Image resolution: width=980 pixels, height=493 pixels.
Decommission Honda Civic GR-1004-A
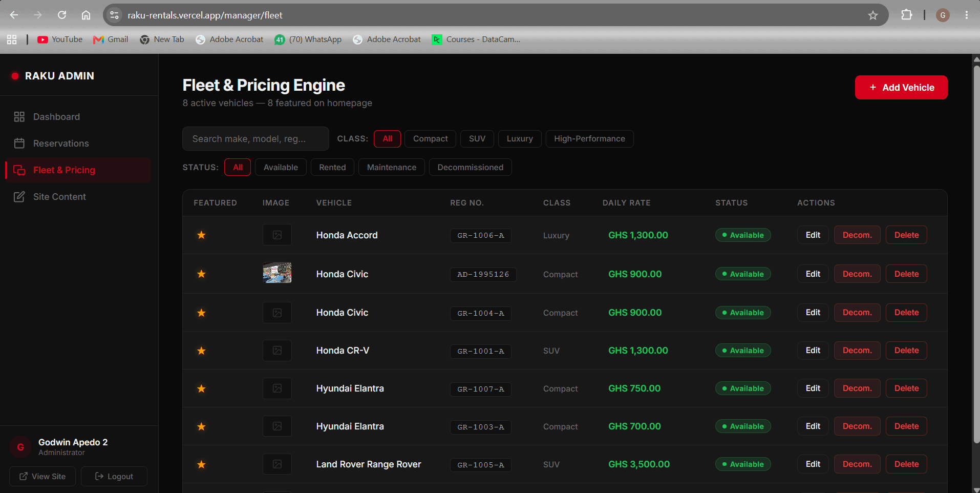click(857, 313)
